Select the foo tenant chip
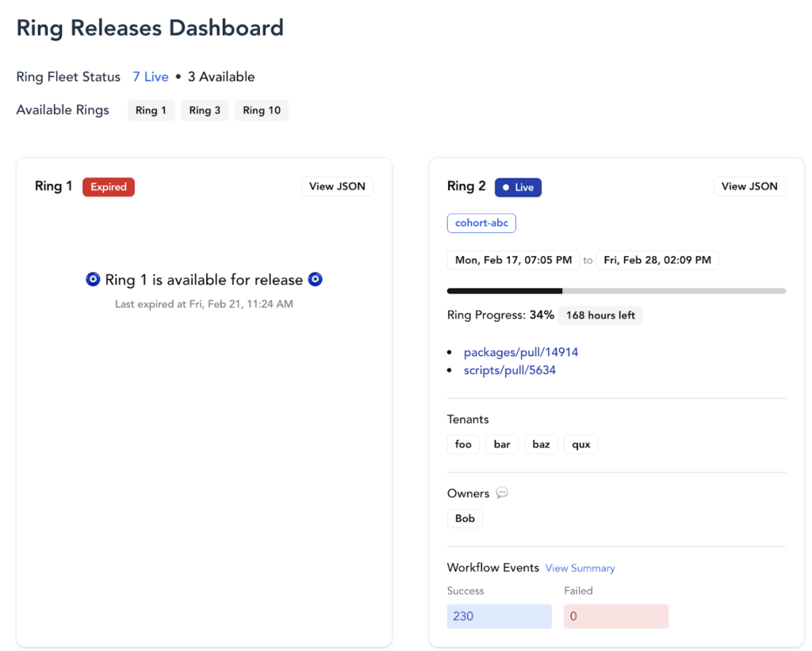 (463, 444)
